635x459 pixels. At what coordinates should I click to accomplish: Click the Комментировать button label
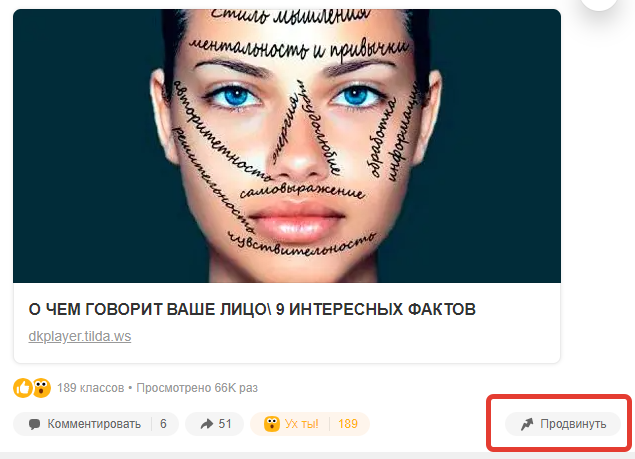(x=94, y=424)
